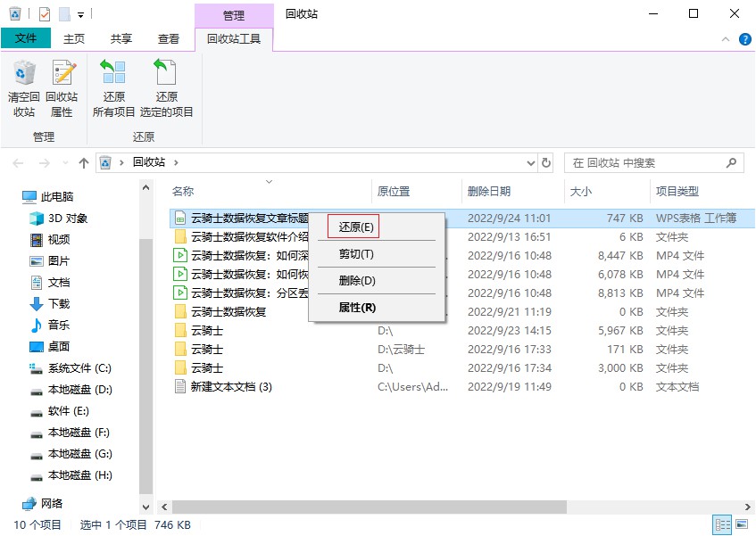The image size is (756, 536).
Task: Open 视频 folder in navigation pane
Action: 50,239
